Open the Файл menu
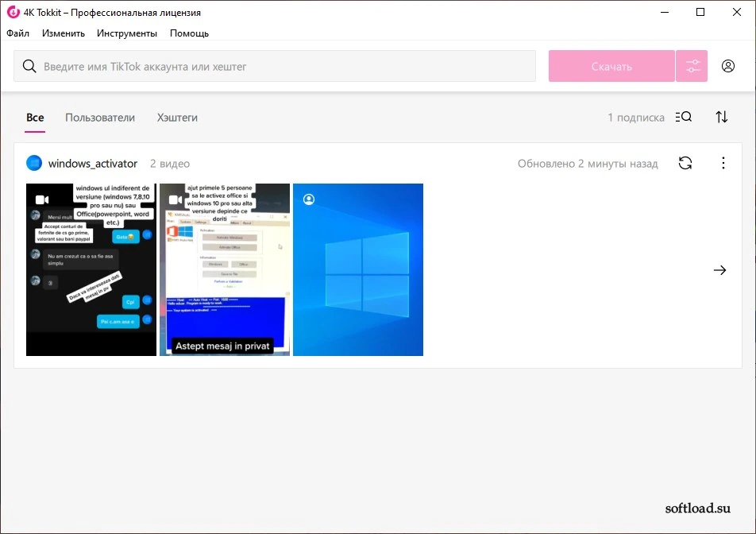Viewport: 756px width, 534px height. point(17,33)
